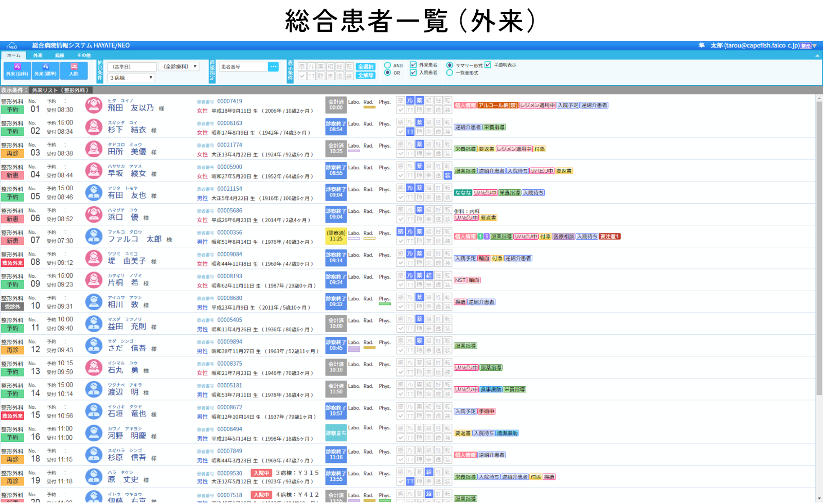Screen dimensions: 823x504
Task: Click the 感 icon in ファルコ 太郎 row
Action: tap(401, 231)
